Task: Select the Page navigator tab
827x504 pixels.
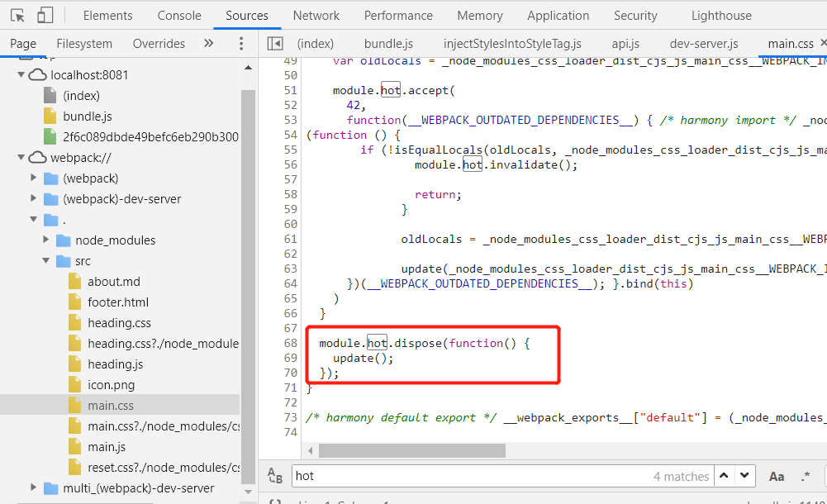Action: 23,43
